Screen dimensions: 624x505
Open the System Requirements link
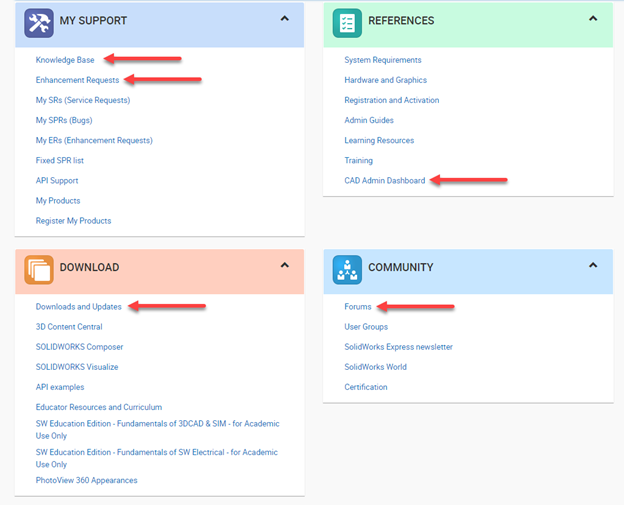pyautogui.click(x=383, y=60)
